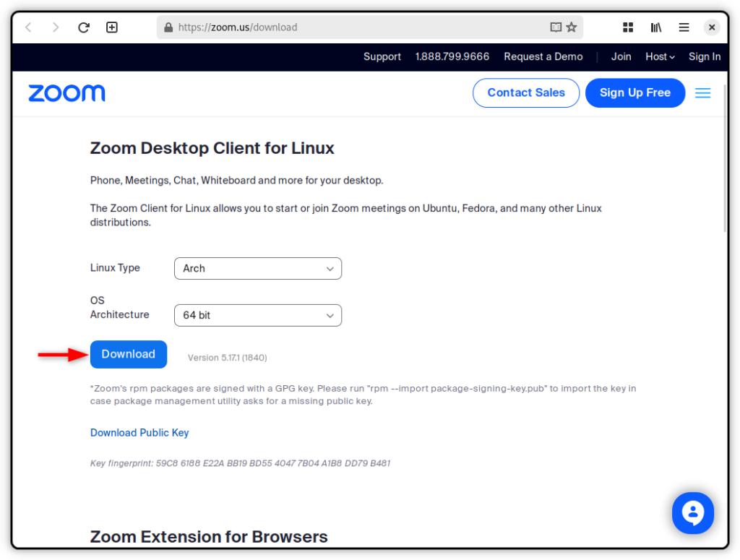Image resolution: width=740 pixels, height=560 pixels.
Task: Open the Support link
Action: [382, 56]
